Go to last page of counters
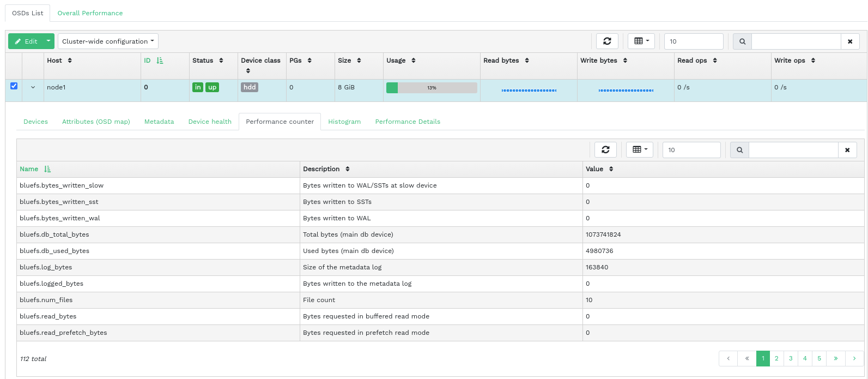The image size is (868, 379). (x=835, y=358)
